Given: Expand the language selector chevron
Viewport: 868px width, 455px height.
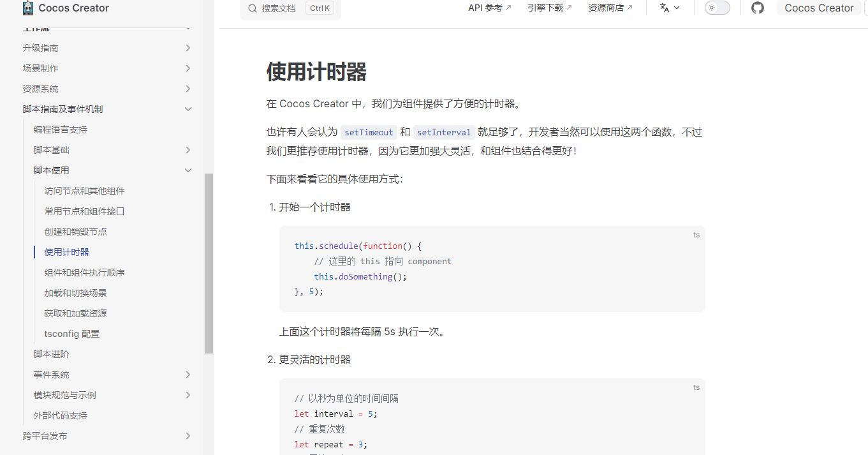Looking at the screenshot, I should coord(677,8).
